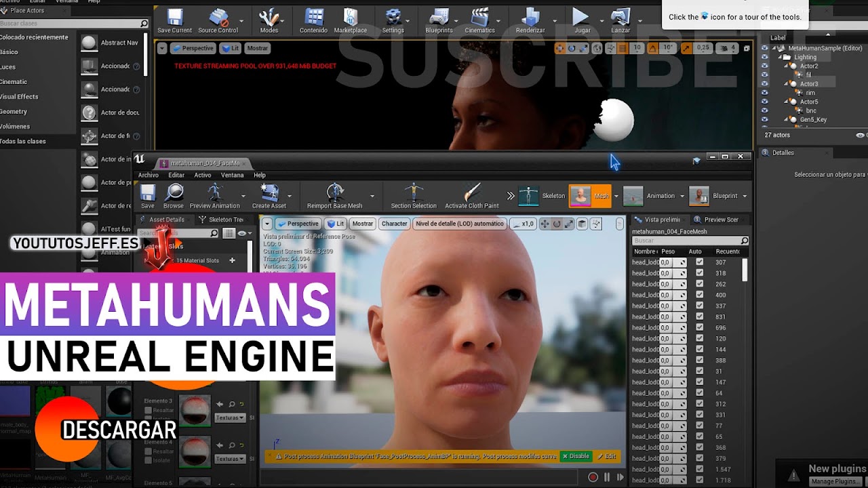868x488 pixels.
Task: Toggle visibility eye of Actor3 in outliner
Action: [x=765, y=84]
